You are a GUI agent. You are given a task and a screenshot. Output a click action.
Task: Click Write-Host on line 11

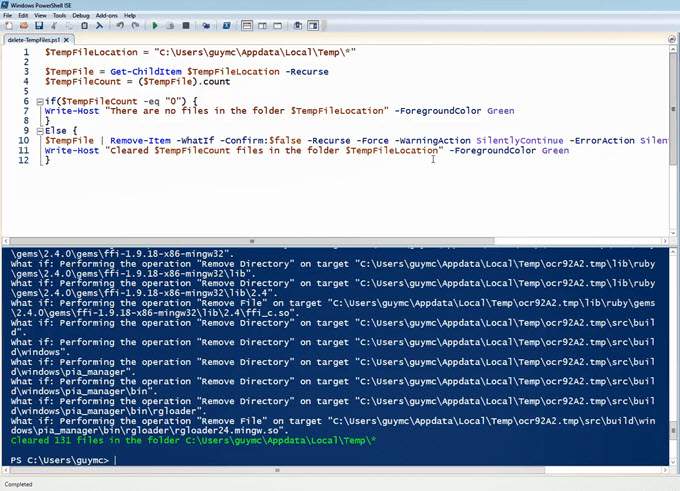point(72,151)
